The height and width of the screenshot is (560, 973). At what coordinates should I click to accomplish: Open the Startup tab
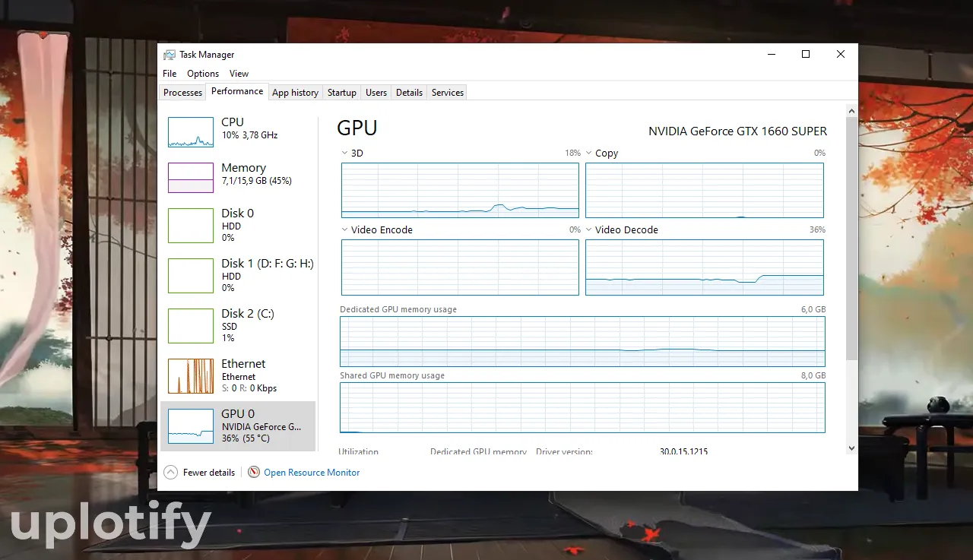click(x=342, y=93)
